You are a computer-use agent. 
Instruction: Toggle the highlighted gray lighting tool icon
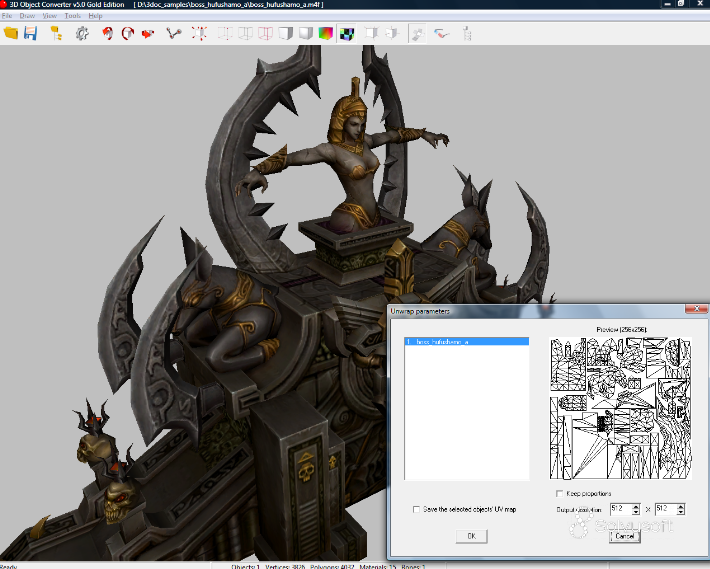click(x=417, y=33)
